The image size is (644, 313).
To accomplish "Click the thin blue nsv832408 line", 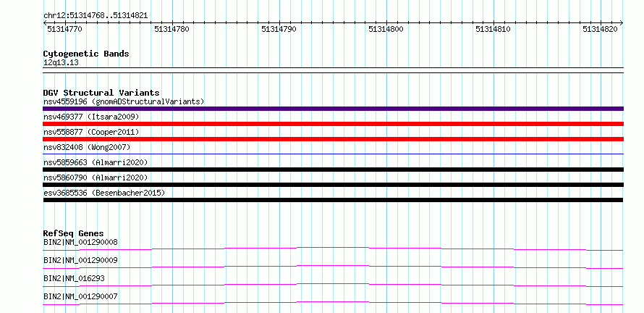I will (333, 154).
